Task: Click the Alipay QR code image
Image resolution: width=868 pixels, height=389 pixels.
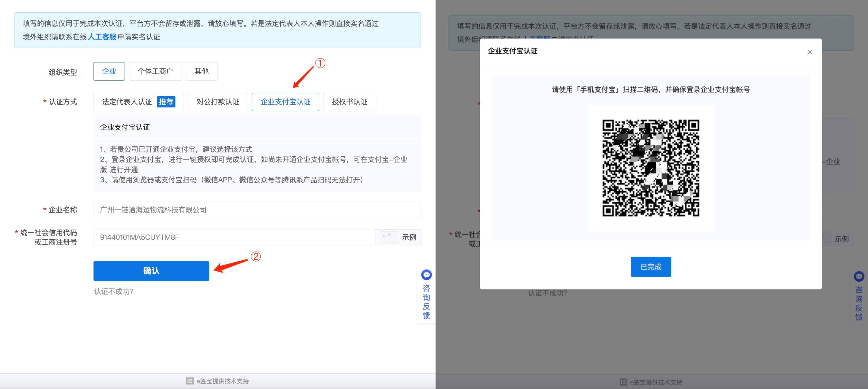Action: (651, 168)
